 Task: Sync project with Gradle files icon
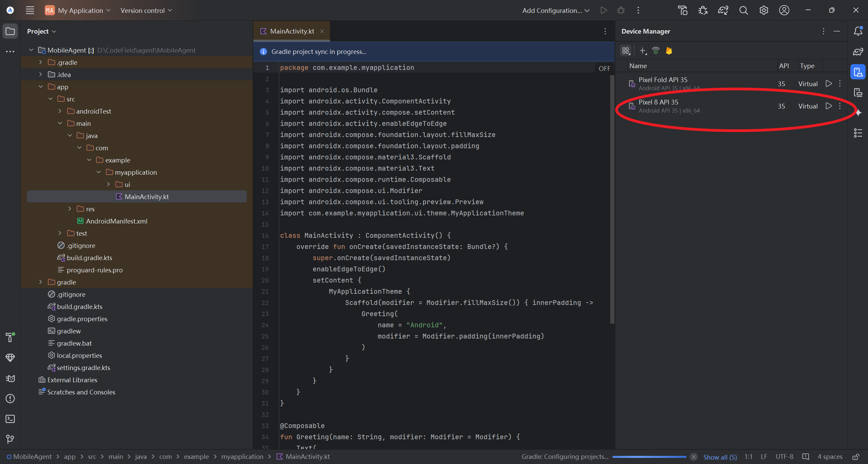tap(723, 10)
